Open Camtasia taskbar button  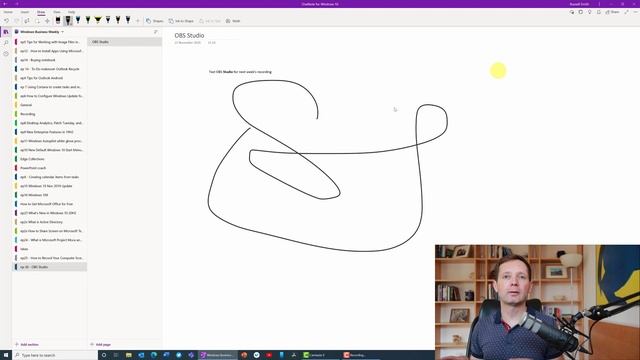[x=320, y=355]
